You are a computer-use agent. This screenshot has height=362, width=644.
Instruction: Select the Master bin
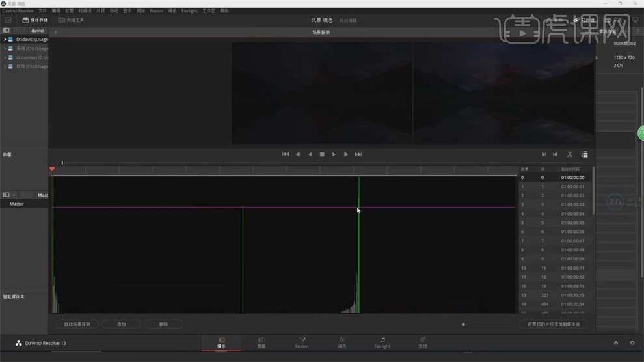click(17, 204)
